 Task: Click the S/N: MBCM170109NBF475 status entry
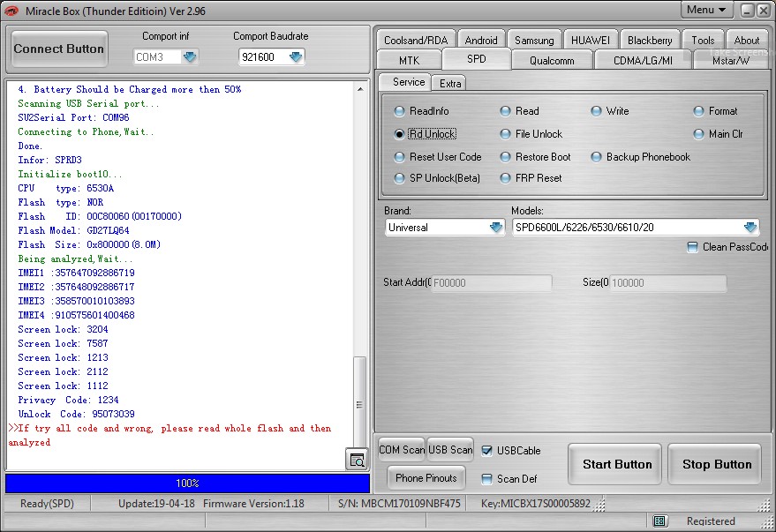399,503
